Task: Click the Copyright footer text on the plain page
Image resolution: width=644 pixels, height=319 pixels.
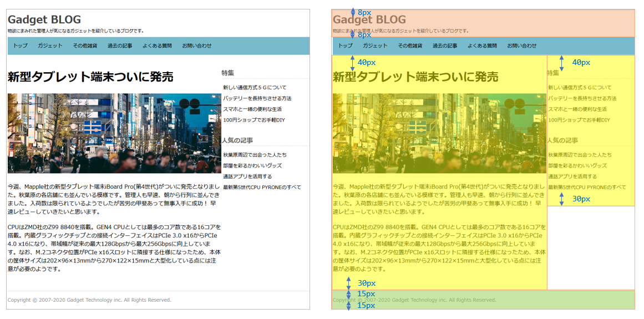Action: (x=89, y=300)
